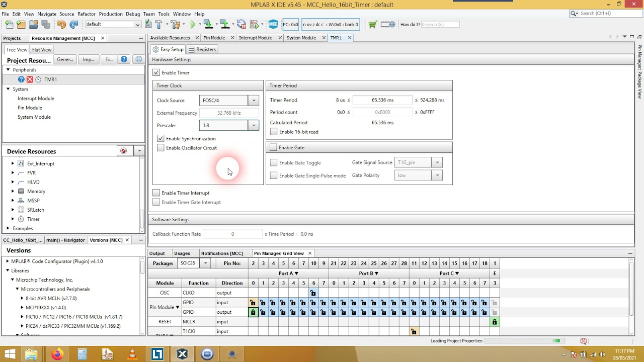
Task: Open the Tools menu
Action: 164,14
